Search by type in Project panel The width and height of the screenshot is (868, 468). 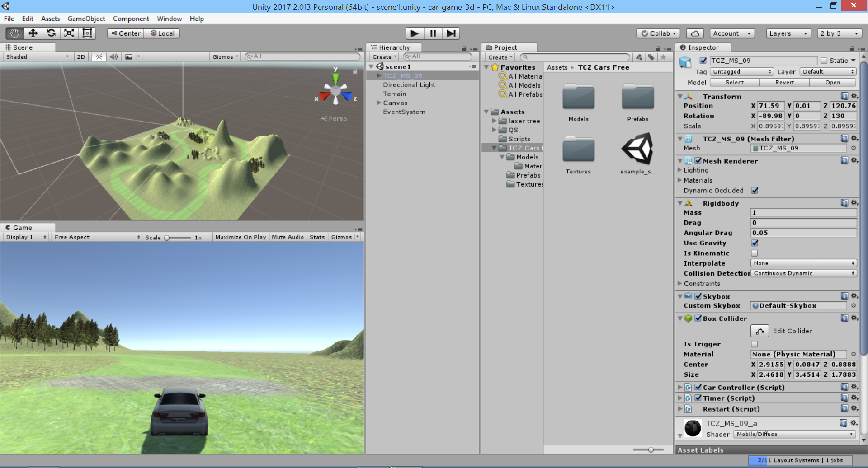[x=639, y=57]
